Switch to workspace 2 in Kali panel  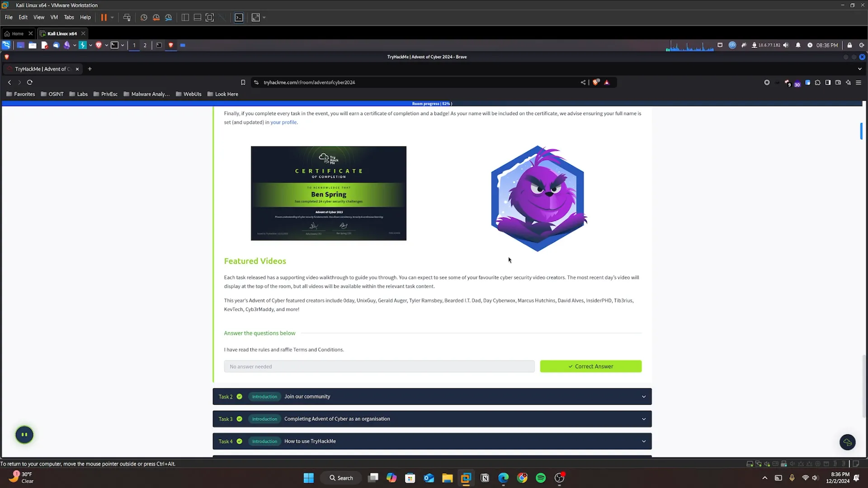(145, 45)
